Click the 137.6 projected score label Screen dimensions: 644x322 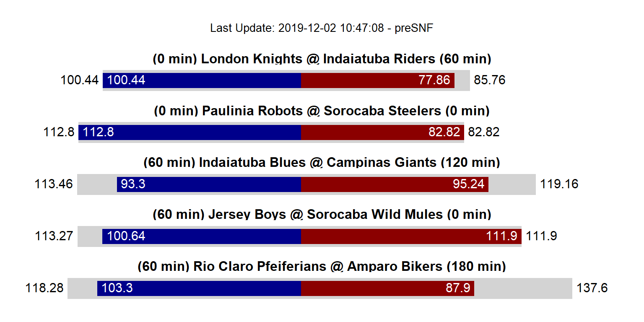pyautogui.click(x=592, y=288)
